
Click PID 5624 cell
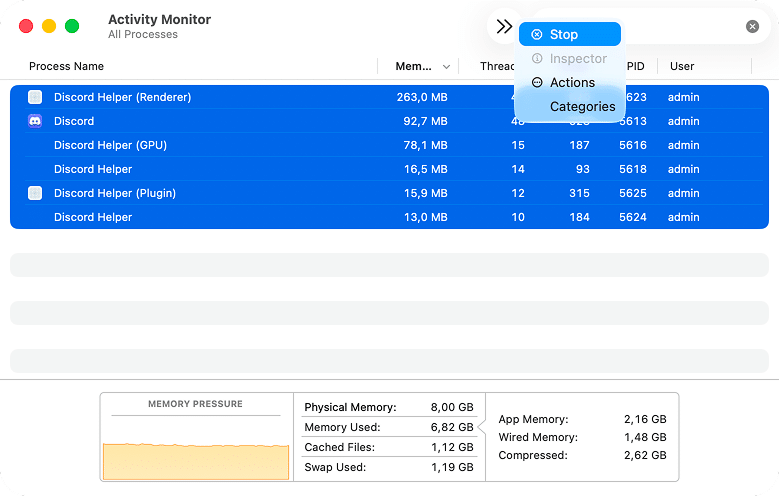632,217
